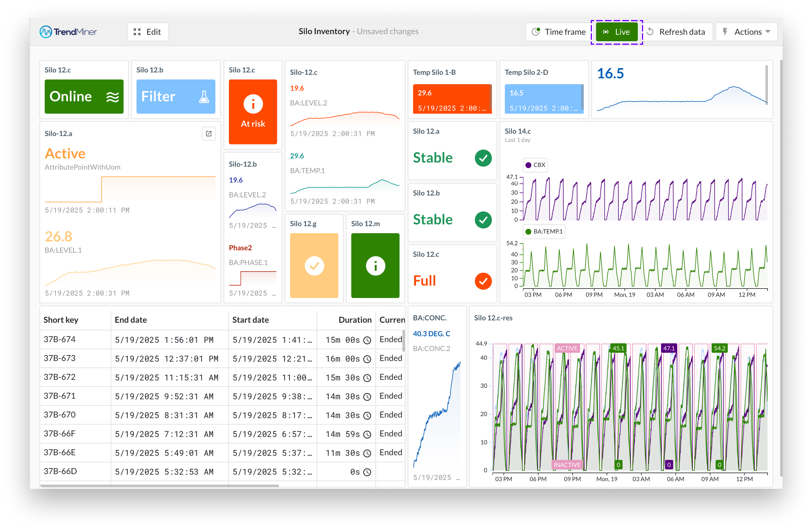Click the TrendMiner logo
This screenshot has width=812, height=530.
pyautogui.click(x=68, y=32)
